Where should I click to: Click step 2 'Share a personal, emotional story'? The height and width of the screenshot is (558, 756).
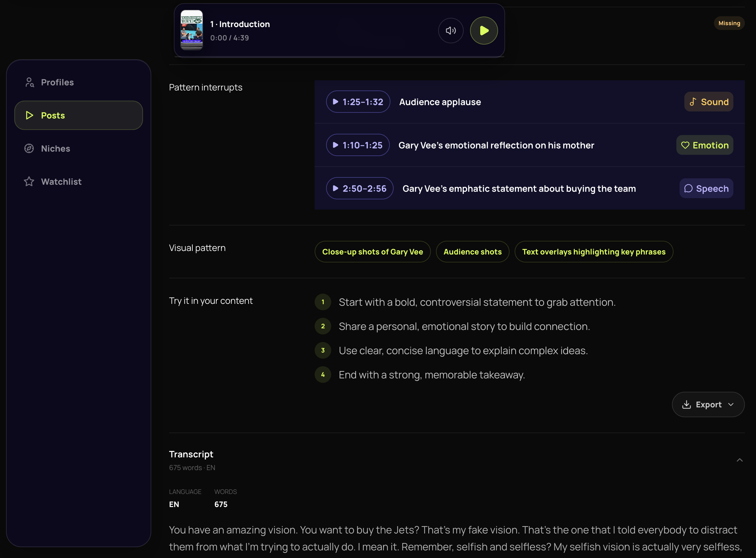coord(464,326)
